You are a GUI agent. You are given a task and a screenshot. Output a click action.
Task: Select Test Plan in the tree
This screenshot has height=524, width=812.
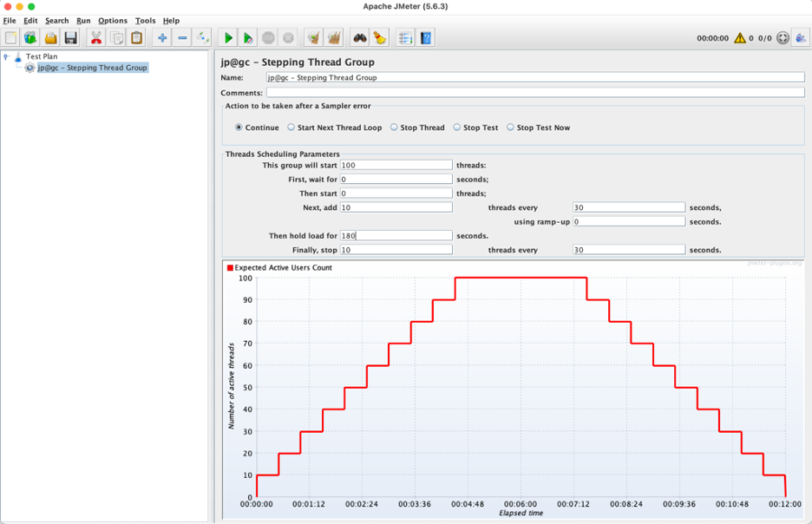click(42, 56)
